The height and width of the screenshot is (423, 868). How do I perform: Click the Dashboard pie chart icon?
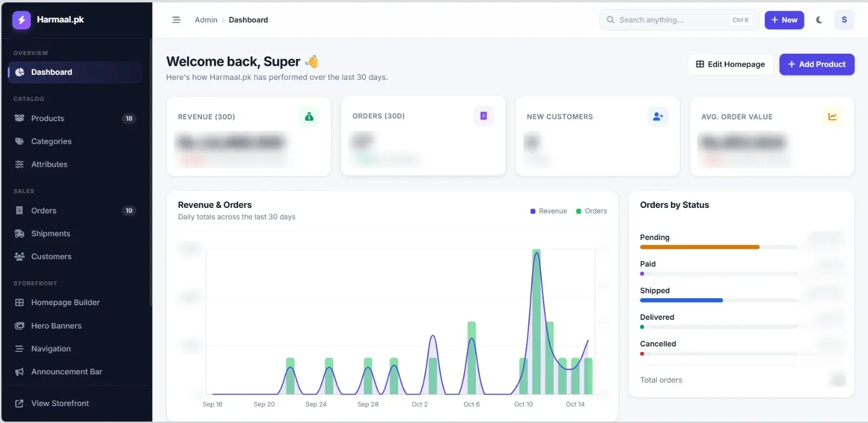[x=20, y=72]
